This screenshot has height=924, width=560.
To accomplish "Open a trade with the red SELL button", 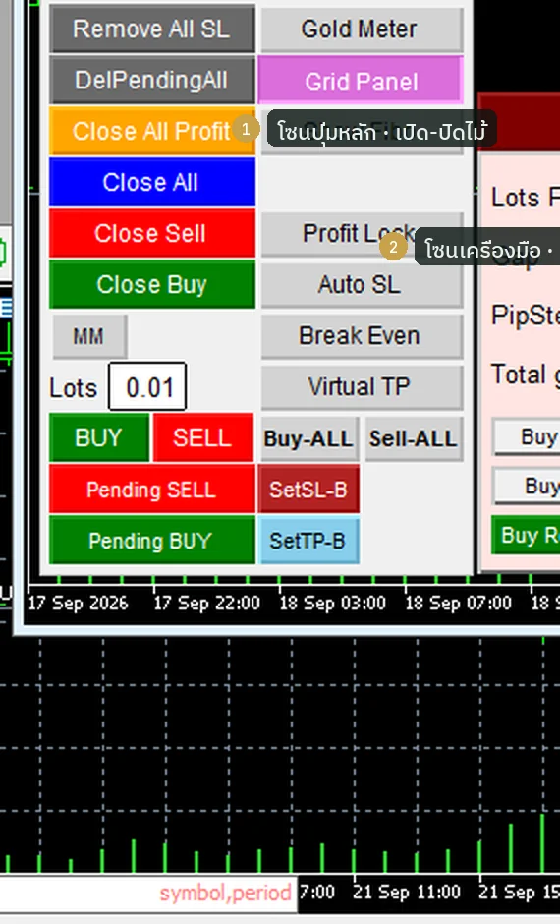I will [x=203, y=437].
